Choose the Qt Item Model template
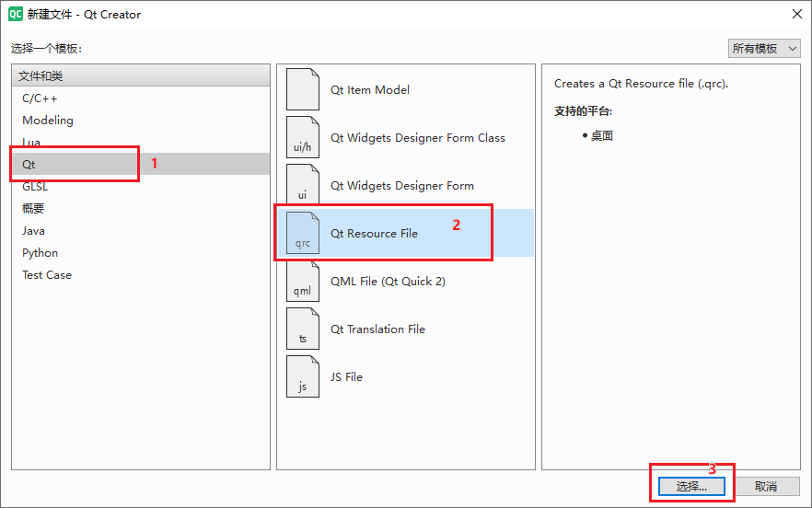812x508 pixels. pos(405,89)
